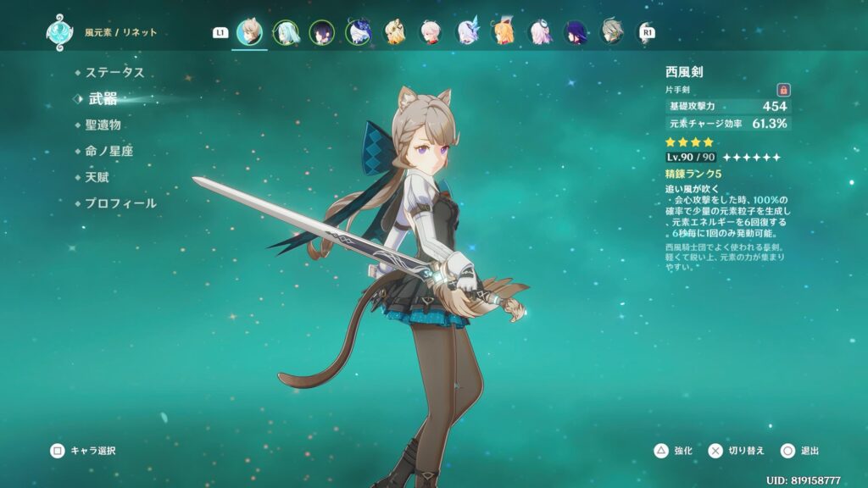
Task: Choose the short dark-haired portrait with green ring
Action: (x=321, y=32)
